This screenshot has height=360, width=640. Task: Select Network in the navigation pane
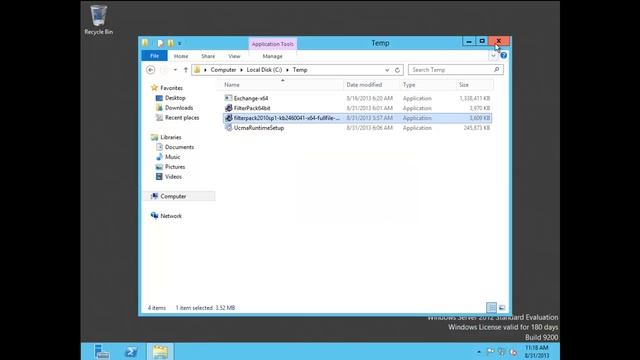171,216
